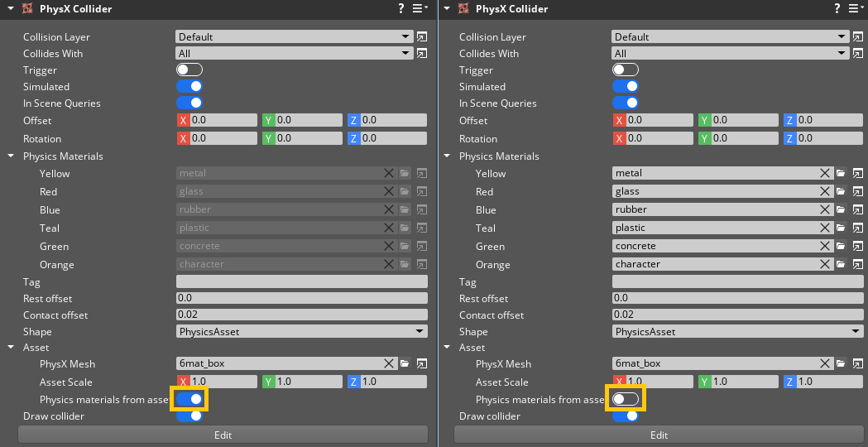Open Collision Layer Default dropdown in right panel
Viewport: 868px width, 447px height.
click(731, 36)
